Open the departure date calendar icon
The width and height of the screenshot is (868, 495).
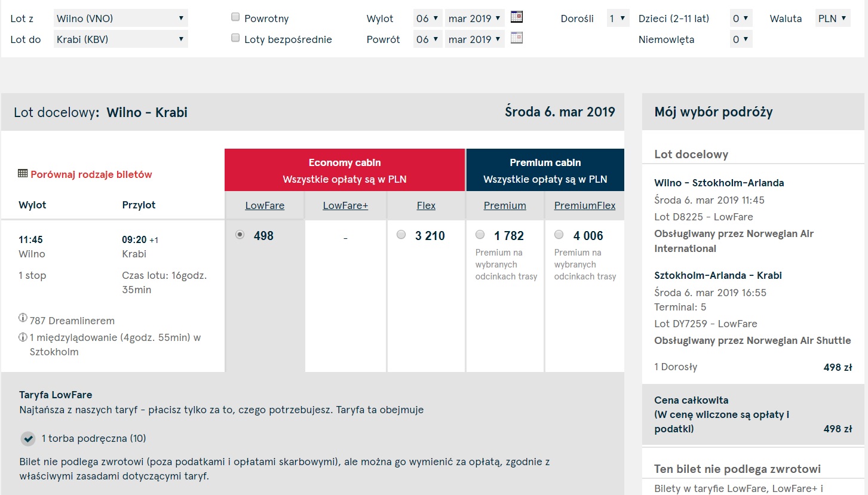click(x=517, y=17)
